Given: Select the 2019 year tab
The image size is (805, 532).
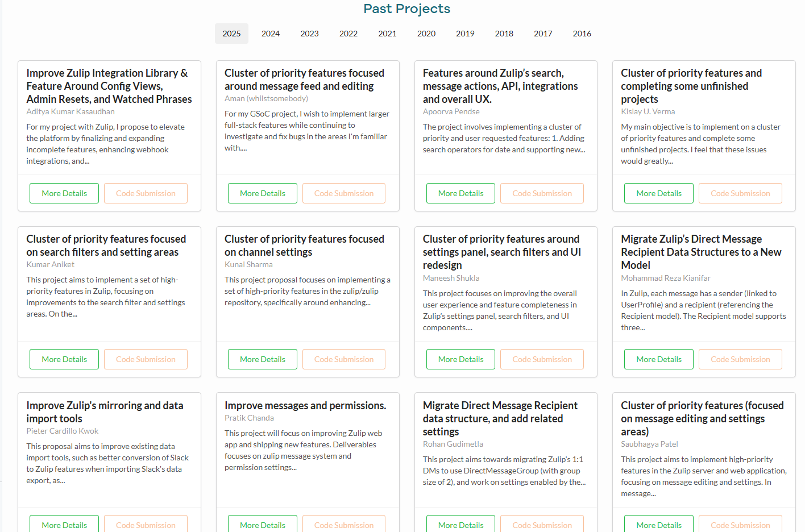Looking at the screenshot, I should click(x=465, y=34).
